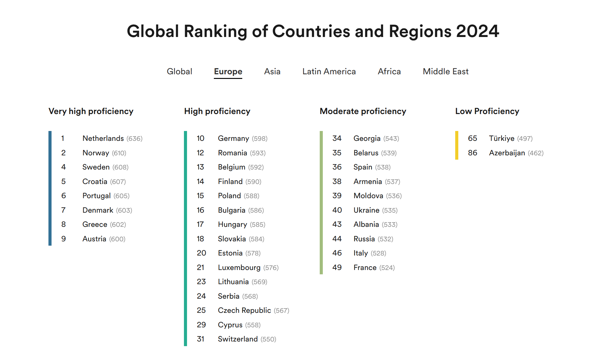
Task: Open Austria (600) link
Action: pyautogui.click(x=104, y=239)
